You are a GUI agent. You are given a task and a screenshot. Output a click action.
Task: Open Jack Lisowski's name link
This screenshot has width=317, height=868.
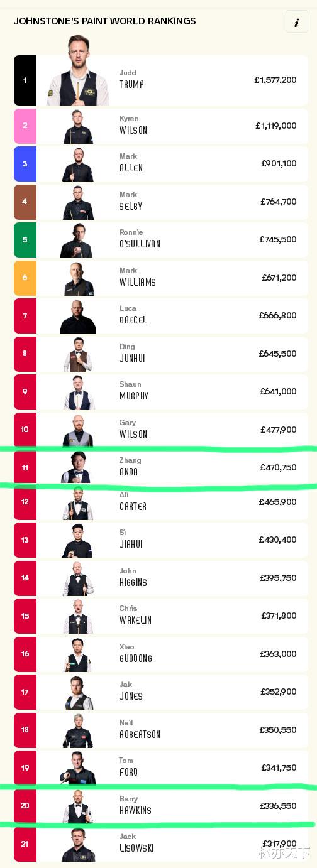pos(135,844)
